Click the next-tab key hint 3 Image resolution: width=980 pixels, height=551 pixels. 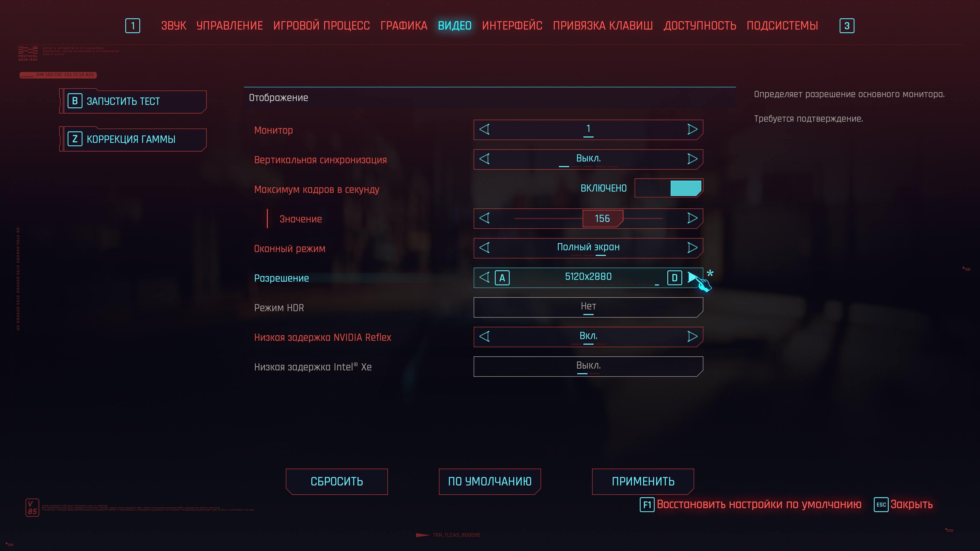(x=847, y=26)
